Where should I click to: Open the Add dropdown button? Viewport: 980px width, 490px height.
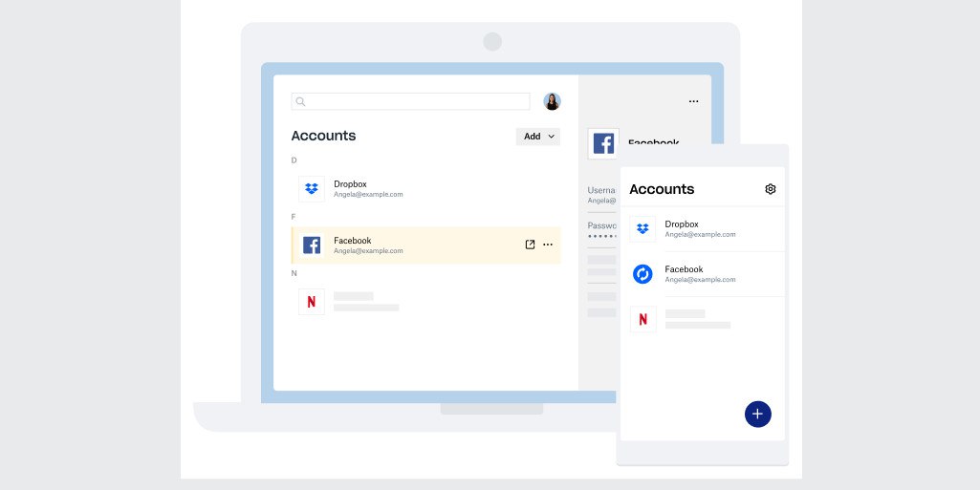(538, 137)
